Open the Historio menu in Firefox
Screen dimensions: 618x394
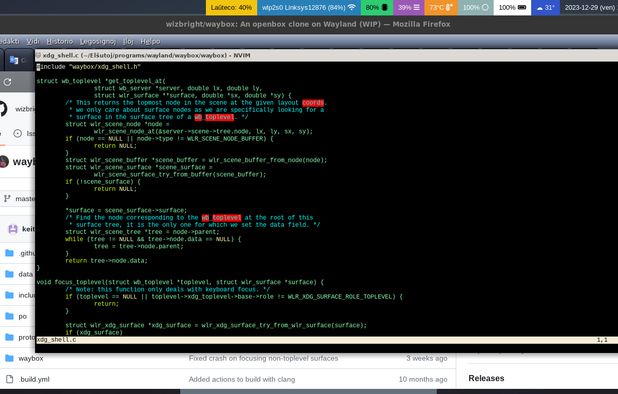tap(60, 41)
